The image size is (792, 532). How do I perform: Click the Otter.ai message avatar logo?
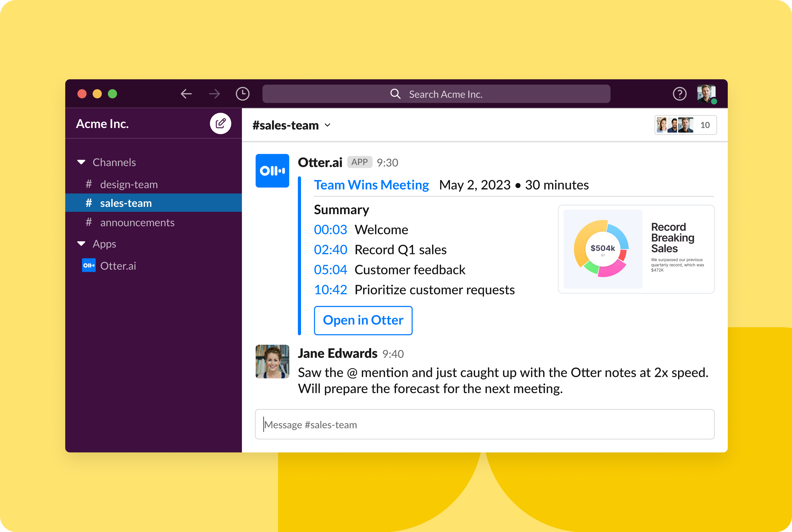(x=272, y=171)
